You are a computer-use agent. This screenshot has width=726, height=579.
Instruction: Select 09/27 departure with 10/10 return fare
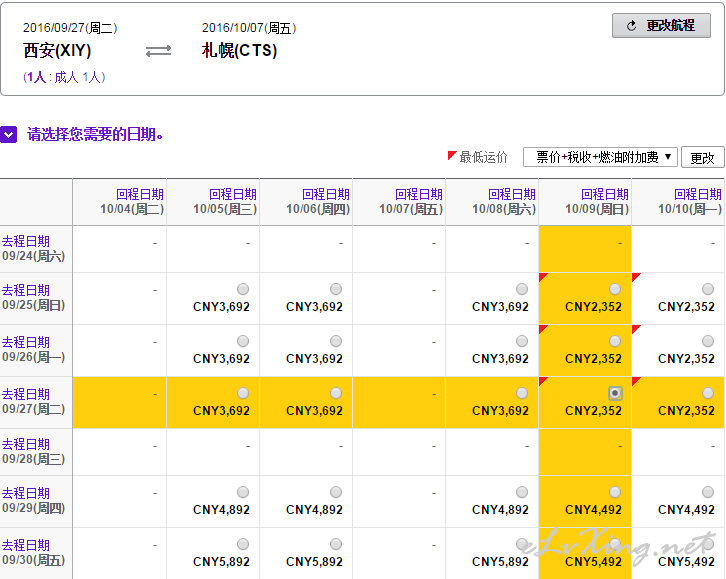pos(708,393)
